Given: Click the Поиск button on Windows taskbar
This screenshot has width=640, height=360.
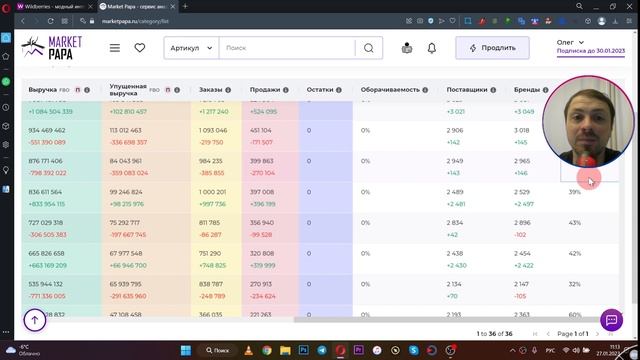Looking at the screenshot, I should point(218,350).
